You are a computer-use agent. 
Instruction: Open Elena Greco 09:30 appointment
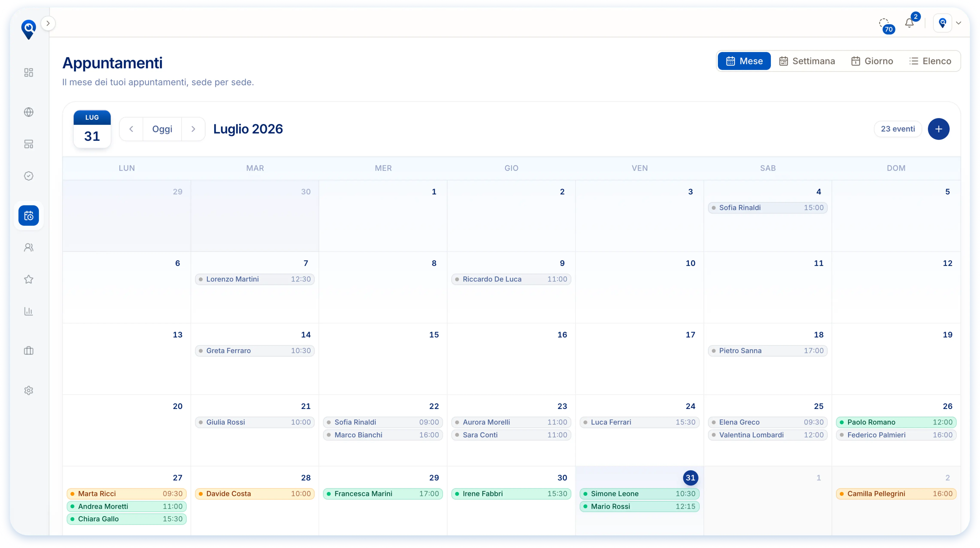pos(768,422)
